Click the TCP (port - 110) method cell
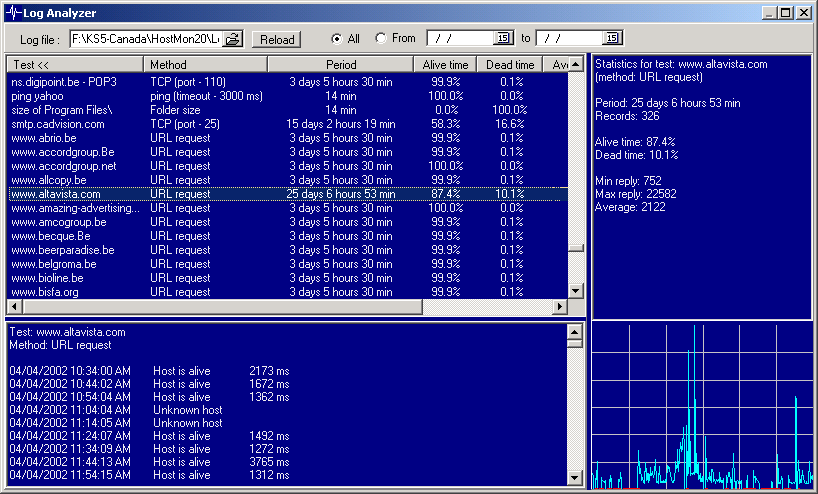The width and height of the screenshot is (818, 494). point(188,82)
